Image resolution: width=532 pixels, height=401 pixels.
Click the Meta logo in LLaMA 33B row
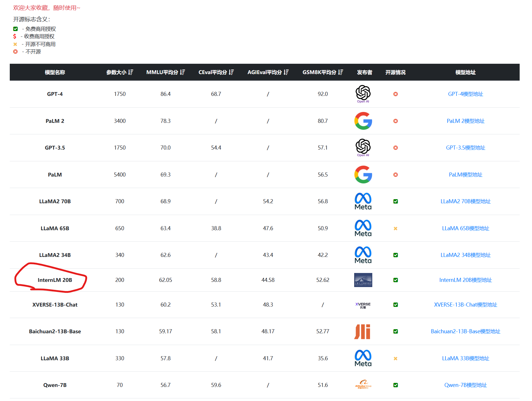(x=363, y=358)
